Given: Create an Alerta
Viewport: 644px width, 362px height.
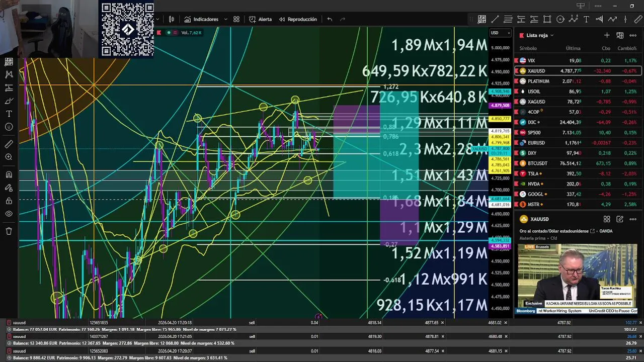Looking at the screenshot, I should coord(260,19).
